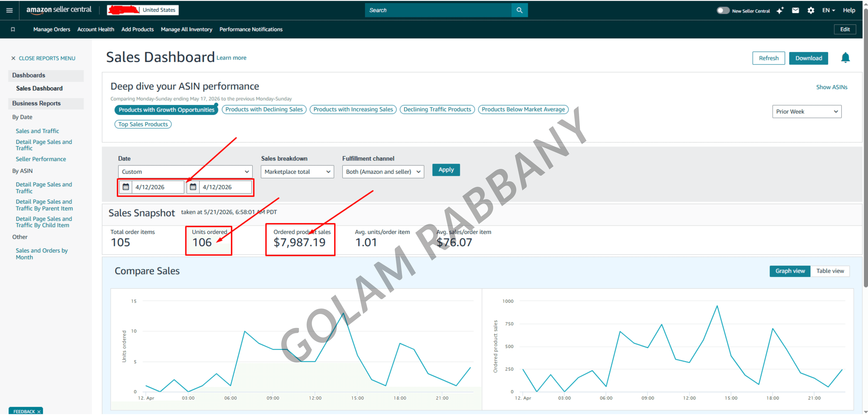Open the start date calendar icon
This screenshot has height=415, width=868.
pos(126,187)
